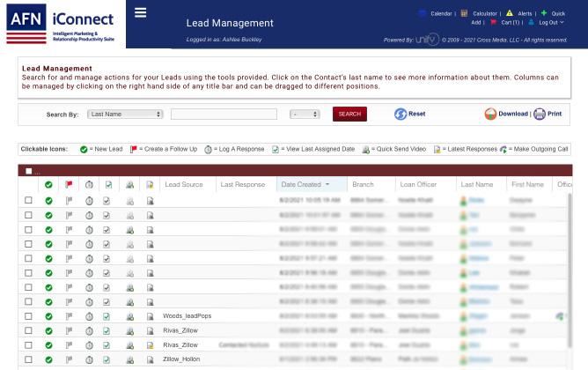Click the Woods_leadPops lead source cell
This screenshot has height=370, width=588.
(187, 316)
